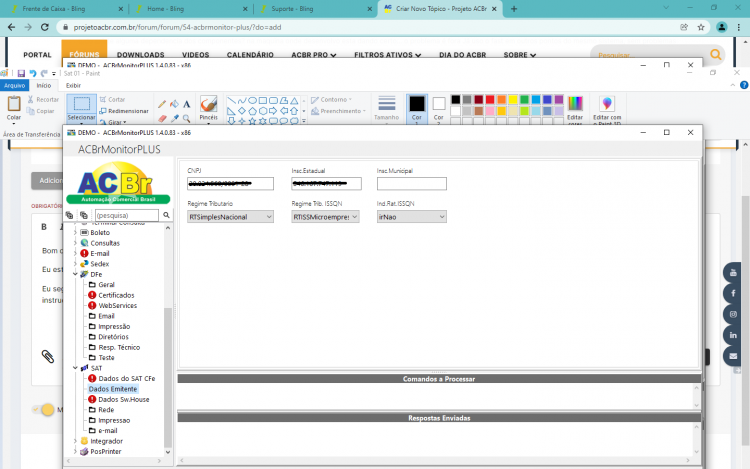Click the email envelope sidebar icon
Viewport: 750px width, 469px height.
[x=733, y=356]
